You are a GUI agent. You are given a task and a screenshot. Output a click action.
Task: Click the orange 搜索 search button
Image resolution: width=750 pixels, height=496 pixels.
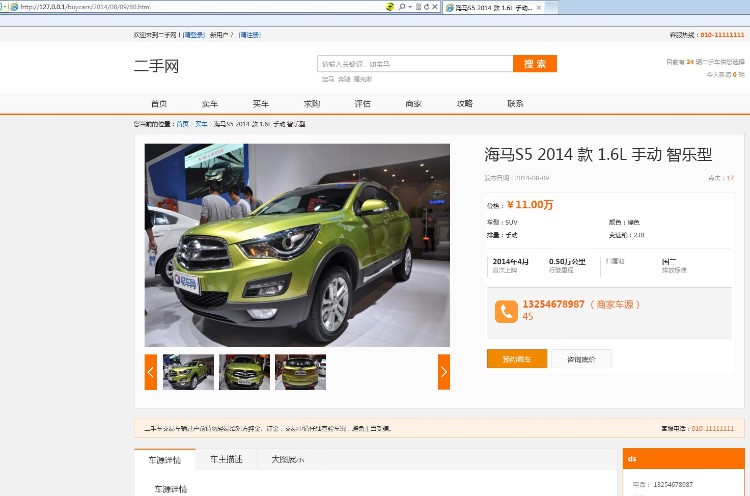535,64
